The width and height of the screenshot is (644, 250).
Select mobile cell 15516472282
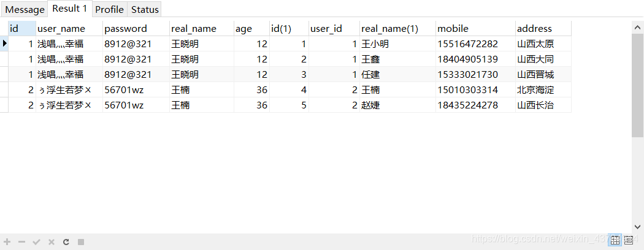pos(475,44)
